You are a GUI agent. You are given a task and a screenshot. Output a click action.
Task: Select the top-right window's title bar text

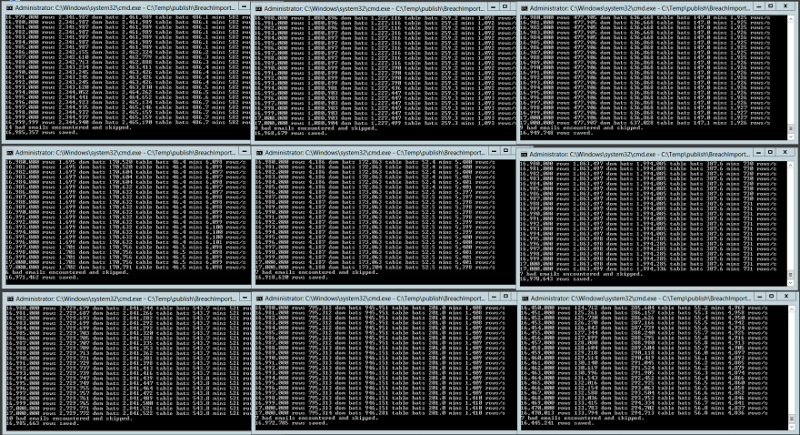coord(640,8)
